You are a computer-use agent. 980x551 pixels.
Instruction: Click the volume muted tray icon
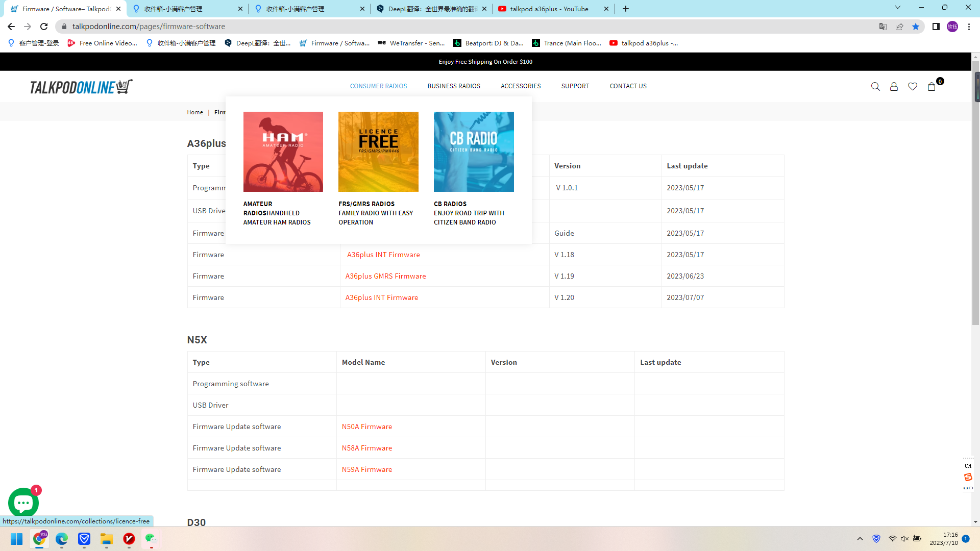tap(904, 539)
